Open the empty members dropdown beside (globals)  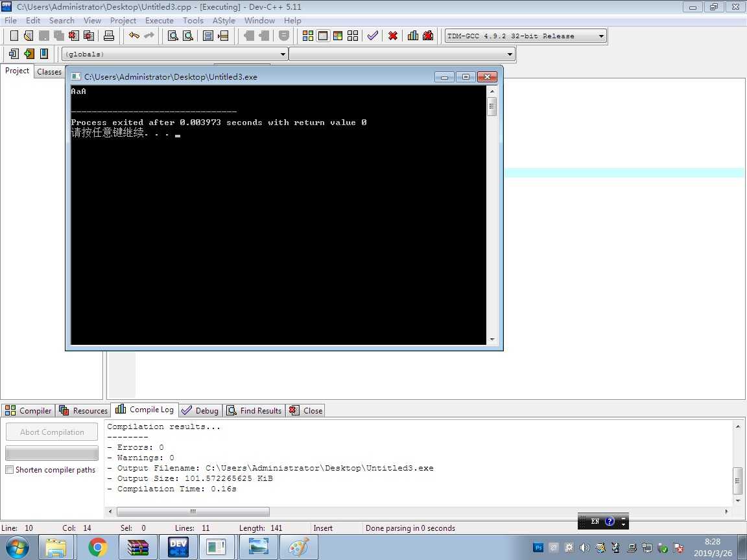coord(402,54)
